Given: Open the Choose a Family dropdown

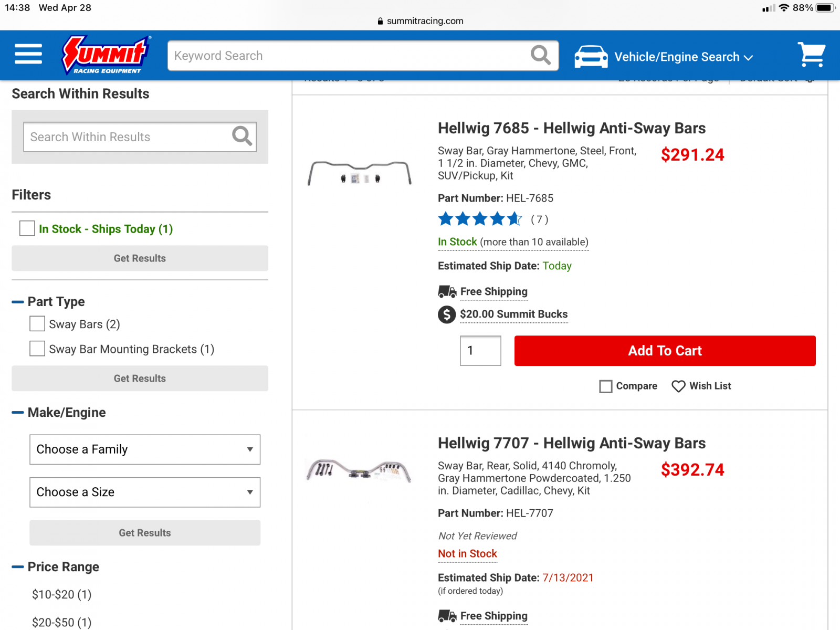Looking at the screenshot, I should point(145,449).
